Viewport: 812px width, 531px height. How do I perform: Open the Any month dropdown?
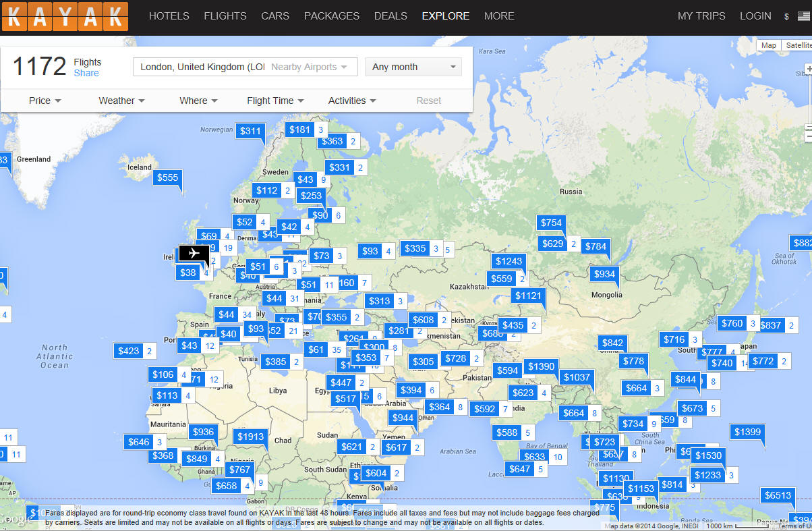click(x=413, y=67)
